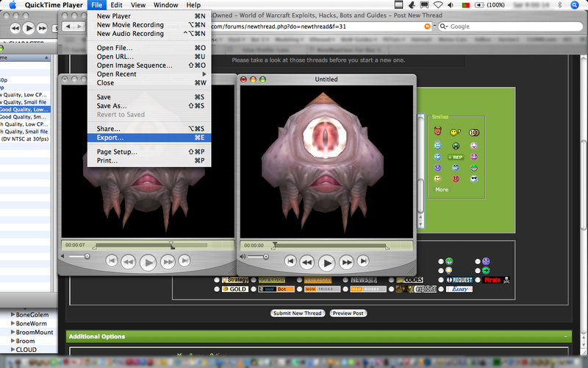Click Submit New Thread button
The image size is (588, 368).
tap(298, 314)
